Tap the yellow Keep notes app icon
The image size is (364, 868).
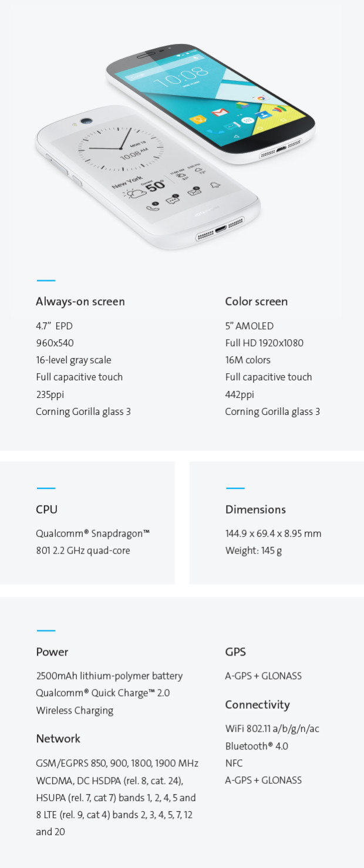coord(197,120)
